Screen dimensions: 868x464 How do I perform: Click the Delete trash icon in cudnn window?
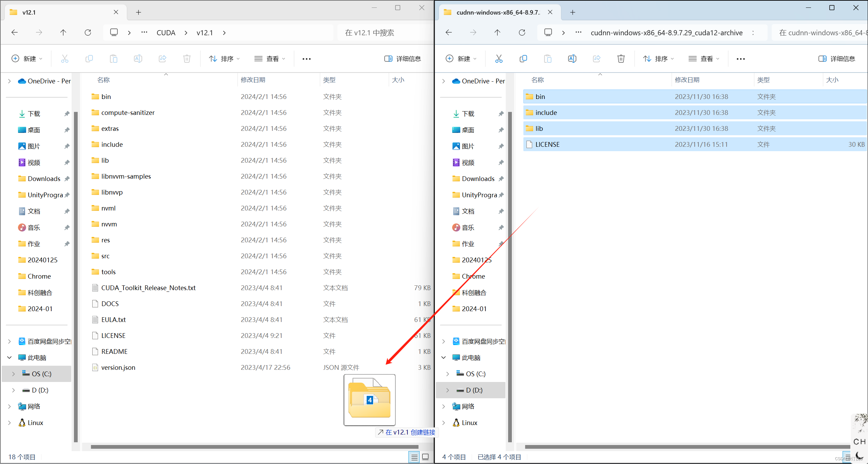click(x=621, y=59)
